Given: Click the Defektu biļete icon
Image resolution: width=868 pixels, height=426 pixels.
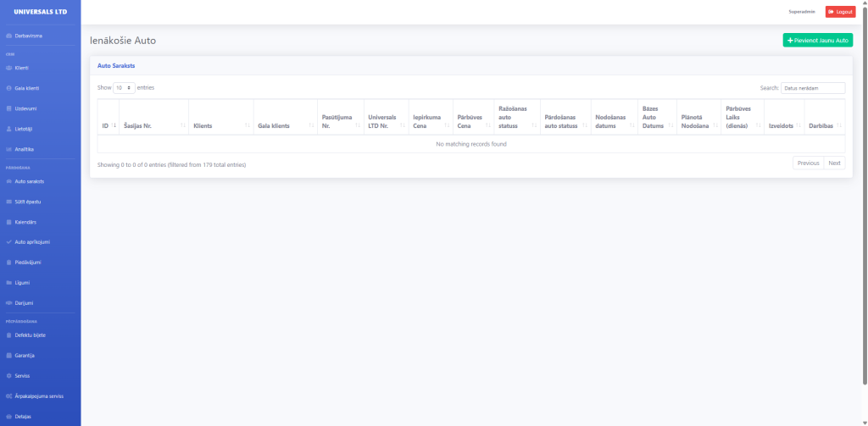Looking at the screenshot, I should (x=8, y=335).
